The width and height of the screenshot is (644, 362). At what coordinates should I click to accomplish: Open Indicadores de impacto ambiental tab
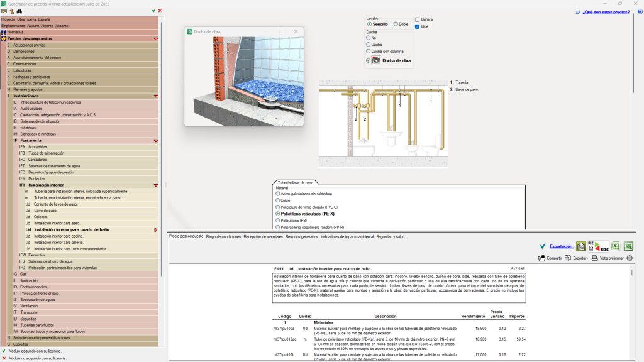(347, 237)
